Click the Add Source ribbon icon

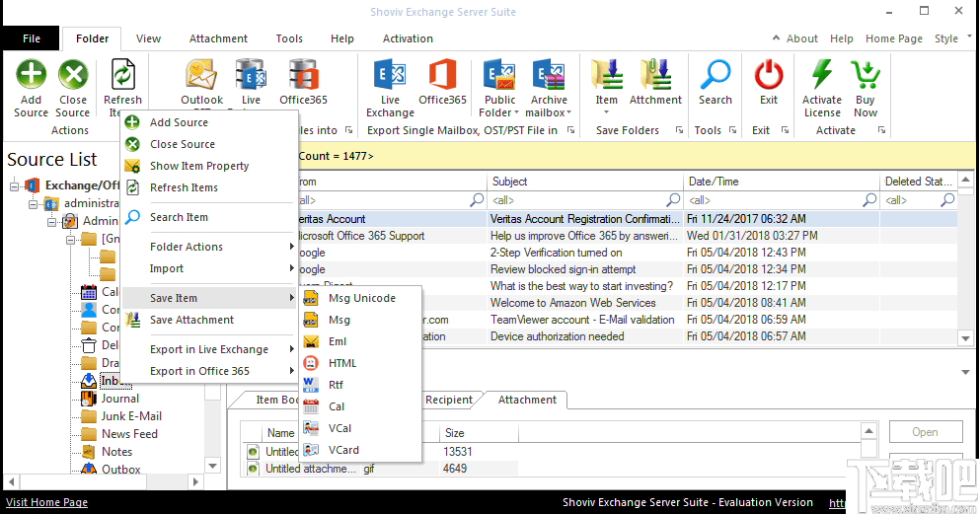31,75
